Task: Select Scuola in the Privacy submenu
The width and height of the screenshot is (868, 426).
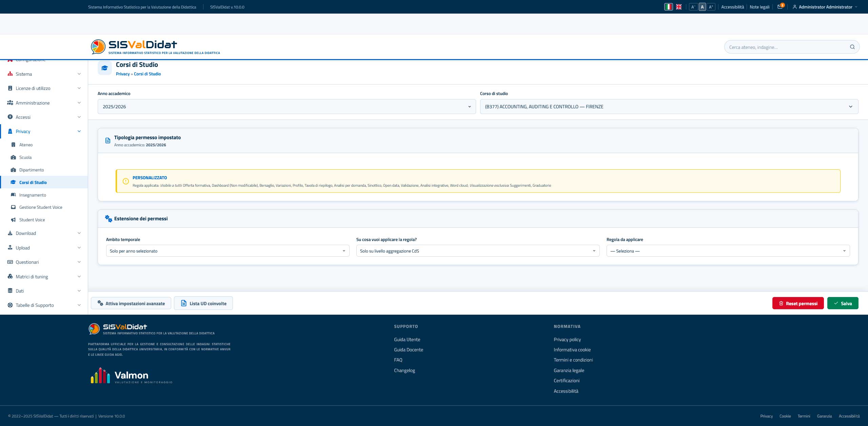Action: [25, 157]
